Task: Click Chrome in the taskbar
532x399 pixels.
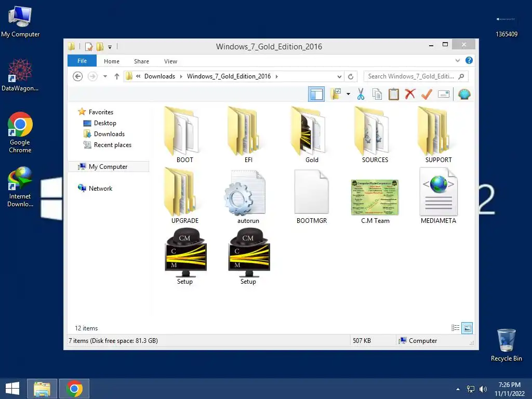Action: tap(74, 389)
